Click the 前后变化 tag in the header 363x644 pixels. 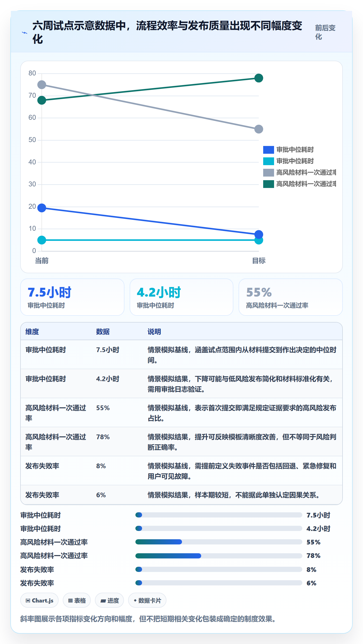coord(325,32)
